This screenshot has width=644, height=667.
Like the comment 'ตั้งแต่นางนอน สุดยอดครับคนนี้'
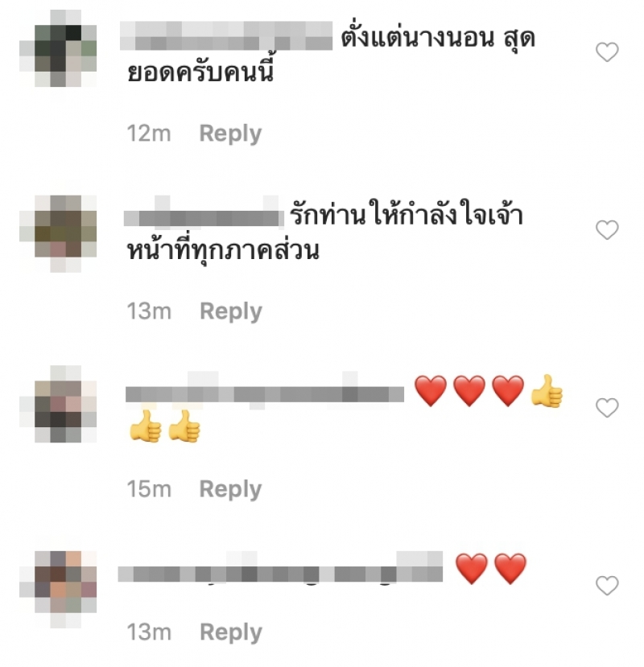pos(607,52)
